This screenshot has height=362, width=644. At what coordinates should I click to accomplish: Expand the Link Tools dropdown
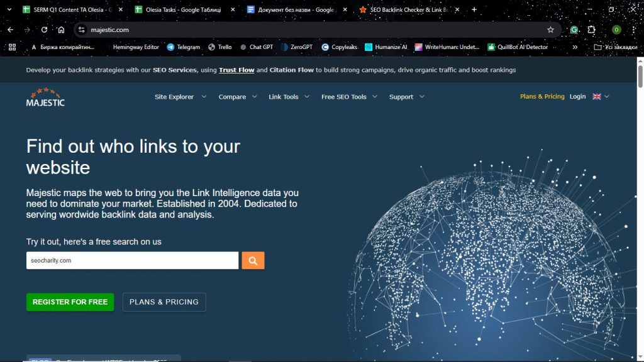[x=289, y=97]
